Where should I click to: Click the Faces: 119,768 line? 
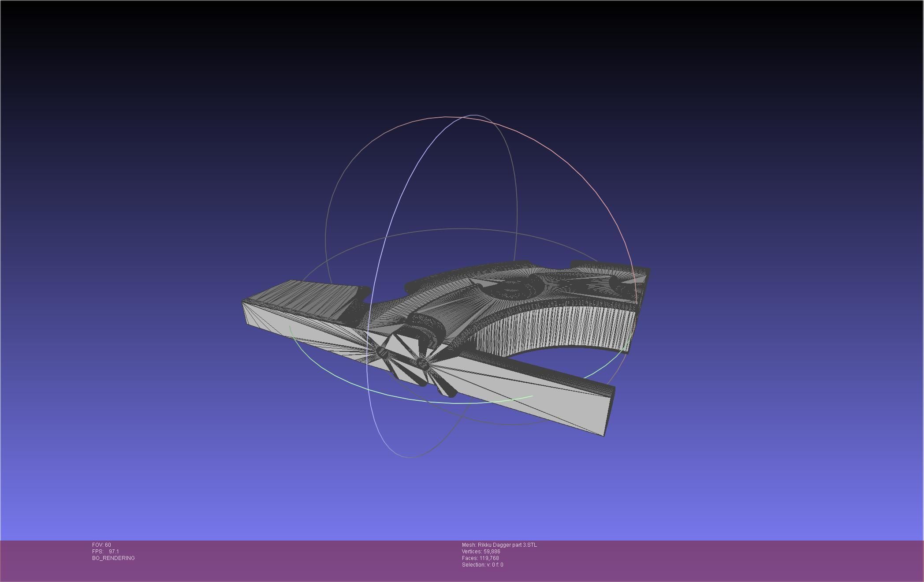coord(481,558)
